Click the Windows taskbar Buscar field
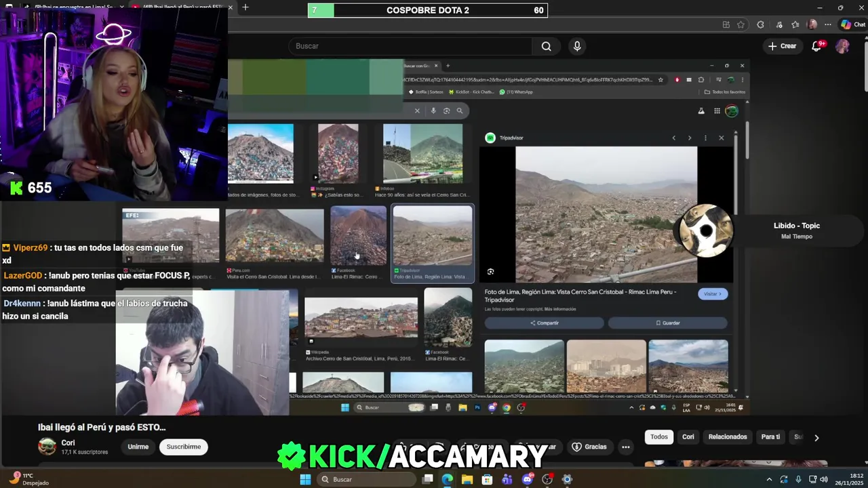Viewport: 868px width, 488px height. (x=366, y=479)
